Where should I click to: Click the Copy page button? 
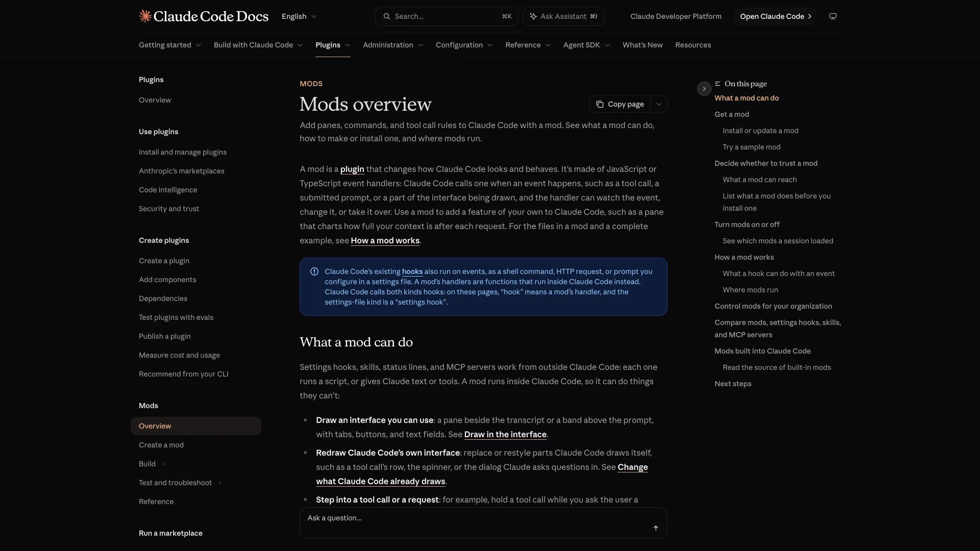pos(620,104)
